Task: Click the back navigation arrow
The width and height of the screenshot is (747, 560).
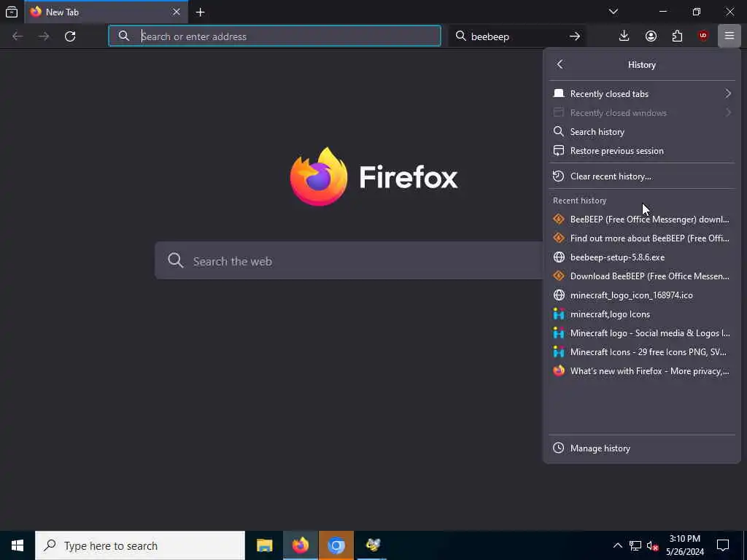Action: point(18,36)
